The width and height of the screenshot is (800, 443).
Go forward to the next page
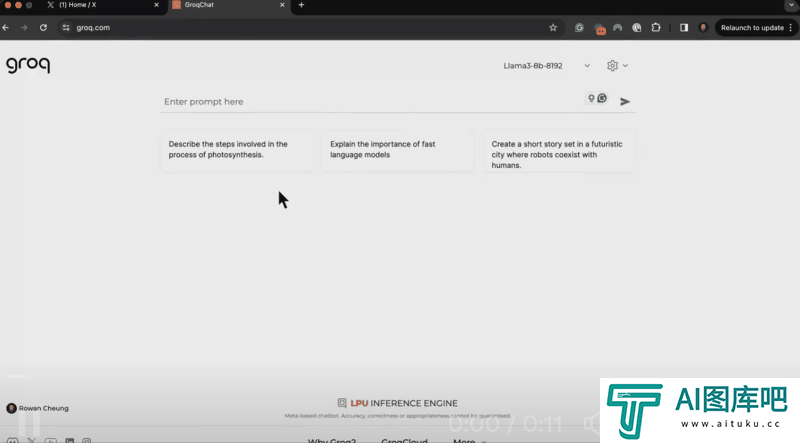click(24, 28)
